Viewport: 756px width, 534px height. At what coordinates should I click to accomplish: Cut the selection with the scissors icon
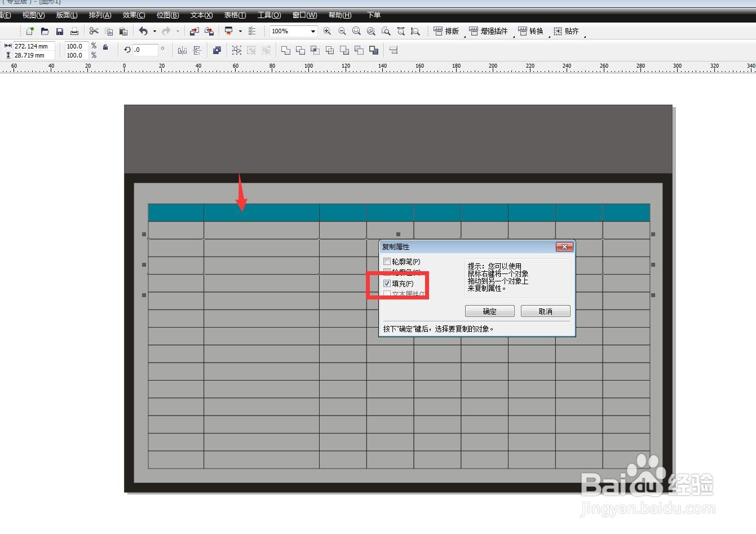click(94, 32)
